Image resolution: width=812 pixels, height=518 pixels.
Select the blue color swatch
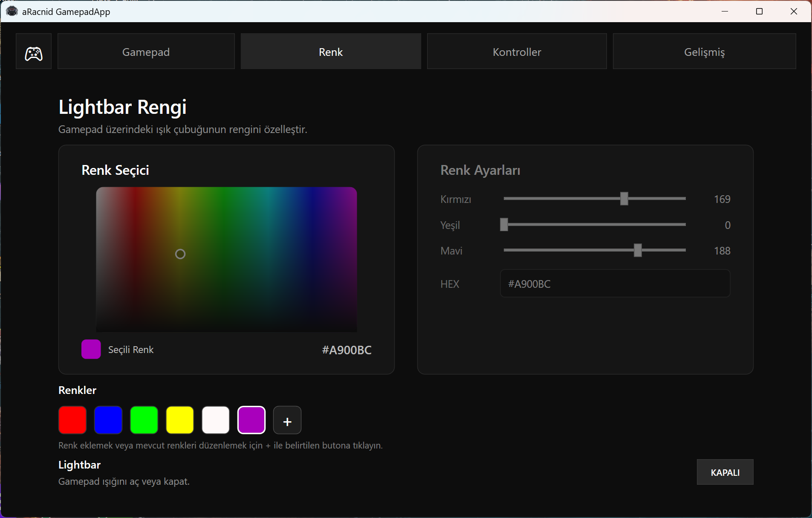pos(108,420)
